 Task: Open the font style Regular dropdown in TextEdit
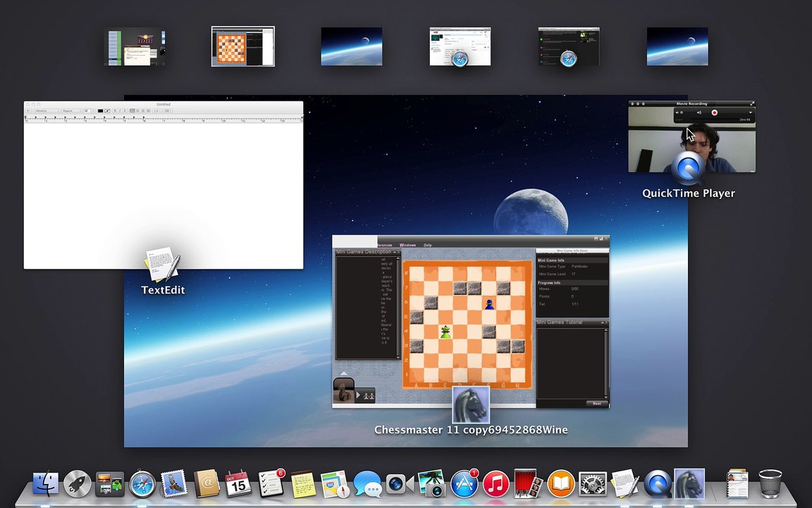coord(71,111)
